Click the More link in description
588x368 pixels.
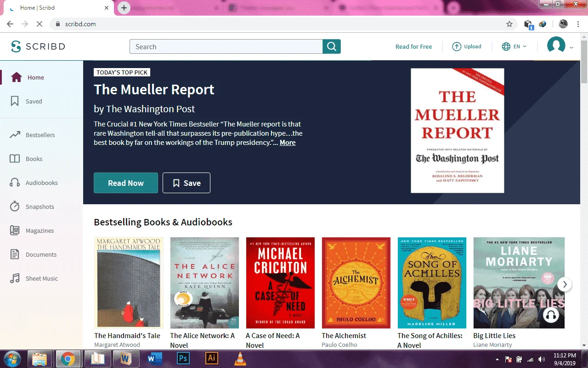coord(288,143)
